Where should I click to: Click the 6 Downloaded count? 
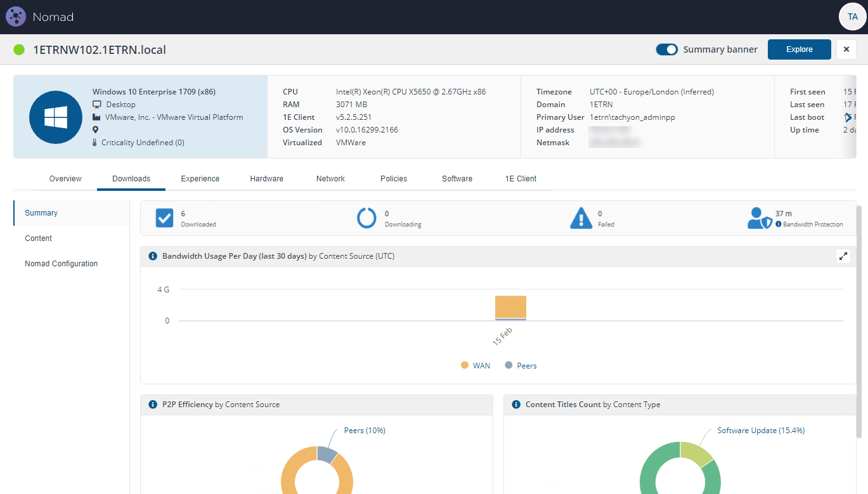pos(183,214)
